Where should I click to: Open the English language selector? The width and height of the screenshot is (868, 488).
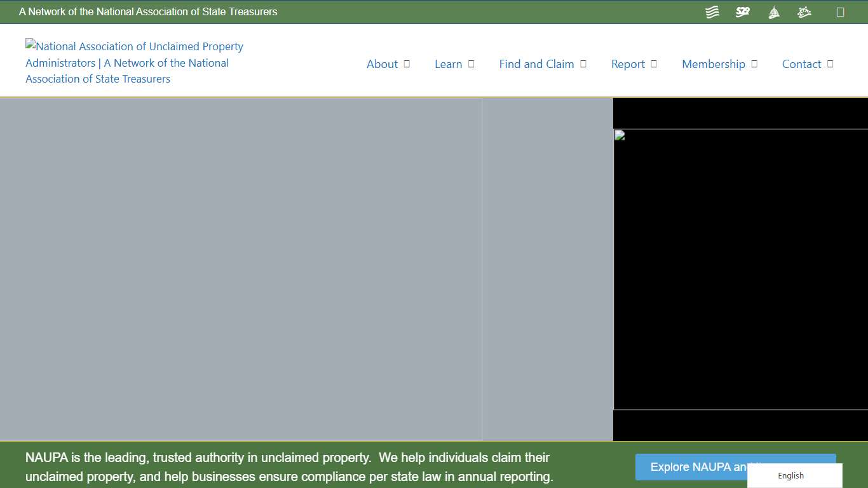click(790, 475)
